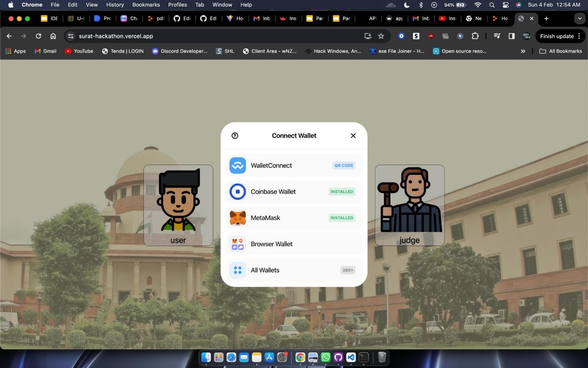
Task: Expand the tab search dropdown
Action: 579,18
